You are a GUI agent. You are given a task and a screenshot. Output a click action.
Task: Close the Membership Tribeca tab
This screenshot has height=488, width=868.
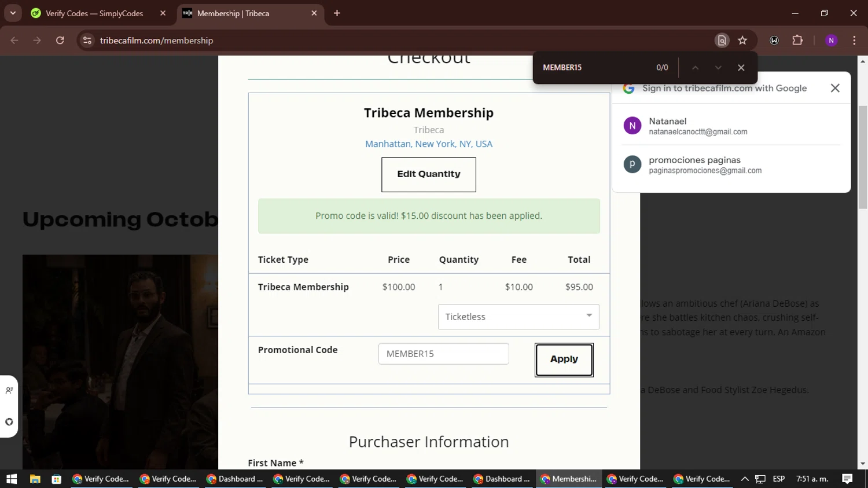pos(314,13)
